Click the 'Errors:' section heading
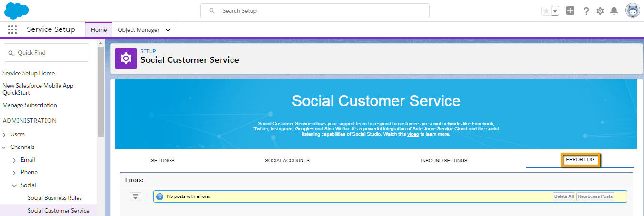Image resolution: width=644 pixels, height=216 pixels. [134, 180]
